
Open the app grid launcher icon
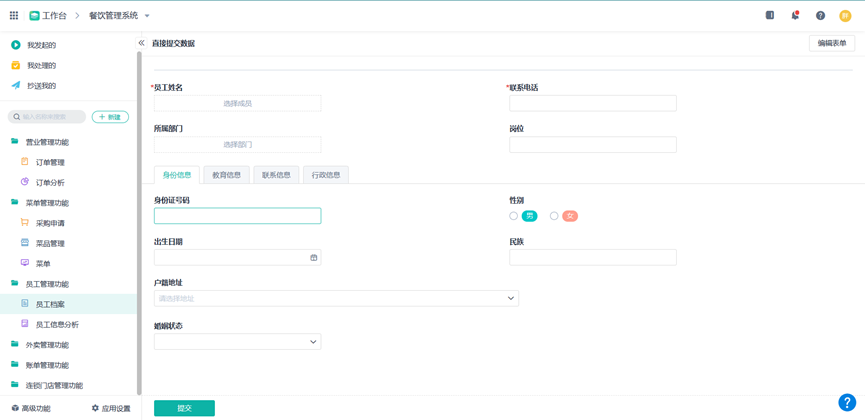pyautogui.click(x=14, y=15)
